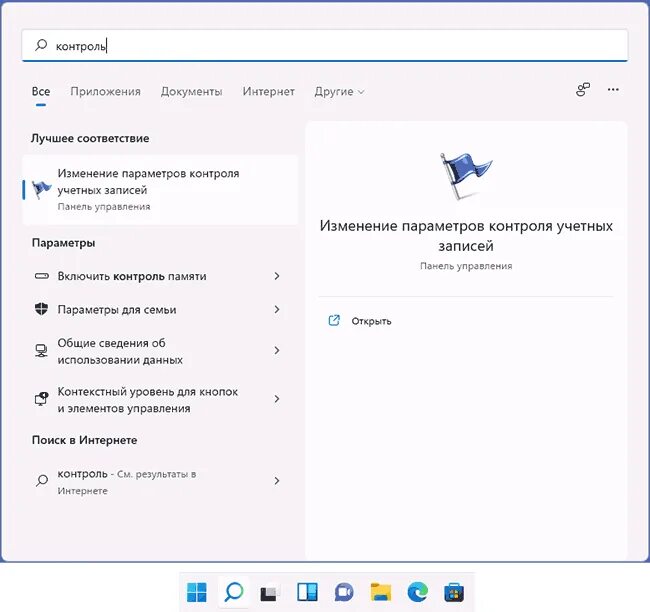Select Общие сведения об использовании данных
Image resolution: width=650 pixels, height=612 pixels.
160,351
